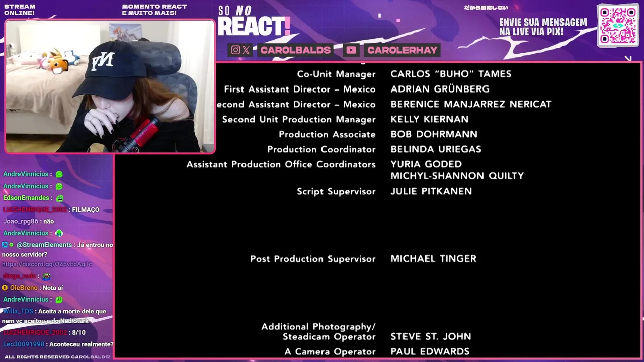Click the green verified check beside StreamElements
Viewport: 644px width, 362px height.
click(x=12, y=245)
